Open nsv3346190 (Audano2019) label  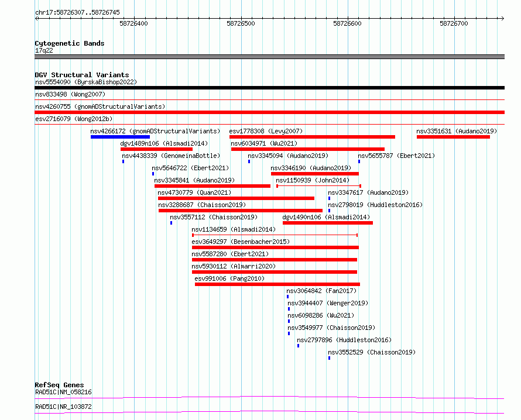311,168
